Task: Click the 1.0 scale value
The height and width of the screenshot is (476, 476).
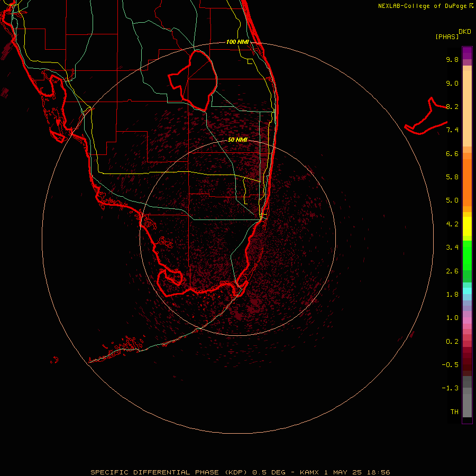Action: (452, 318)
